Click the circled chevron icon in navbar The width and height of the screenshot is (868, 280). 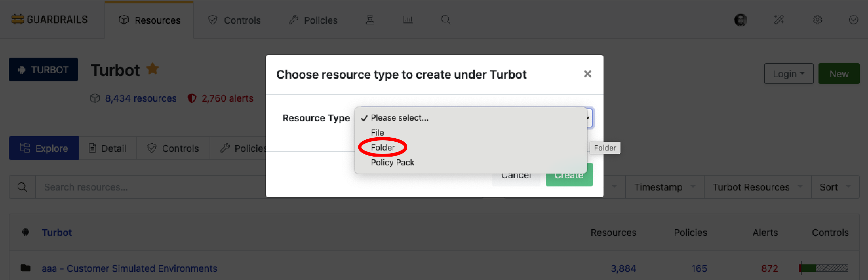[x=853, y=20]
